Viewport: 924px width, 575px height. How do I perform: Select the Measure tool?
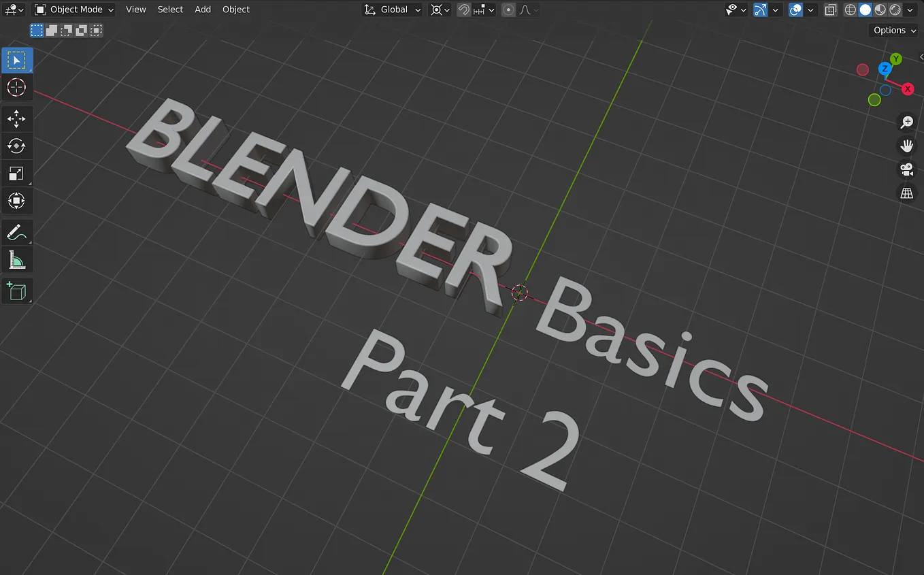(x=16, y=259)
